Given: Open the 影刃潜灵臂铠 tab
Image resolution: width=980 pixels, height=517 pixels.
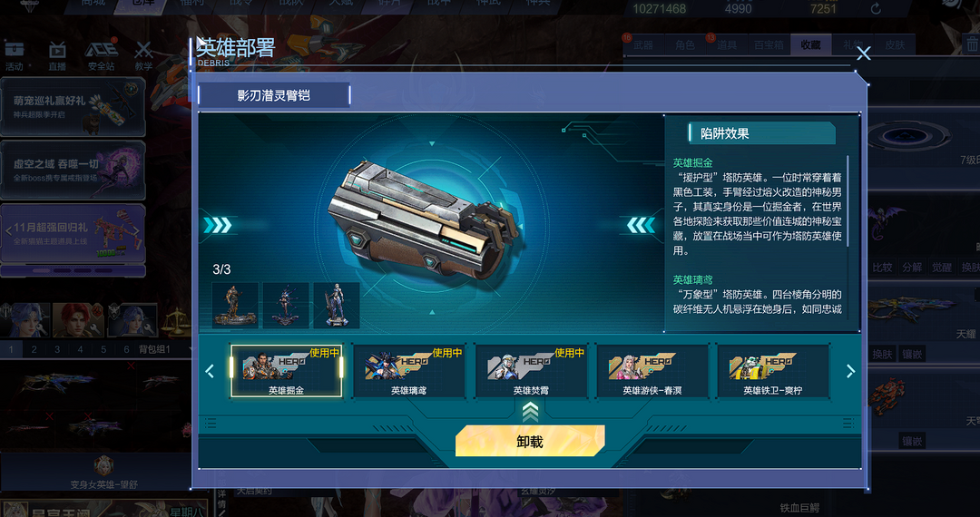Looking at the screenshot, I should click(274, 95).
